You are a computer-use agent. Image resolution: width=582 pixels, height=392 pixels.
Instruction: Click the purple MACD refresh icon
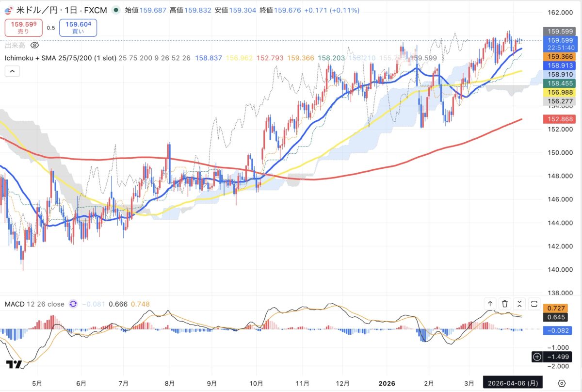(73, 304)
